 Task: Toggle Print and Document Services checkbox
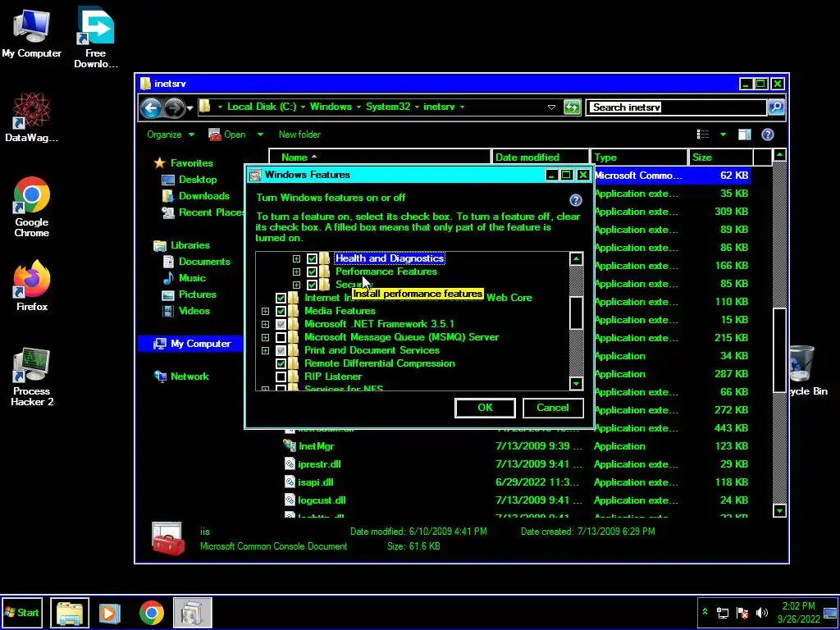(281, 350)
